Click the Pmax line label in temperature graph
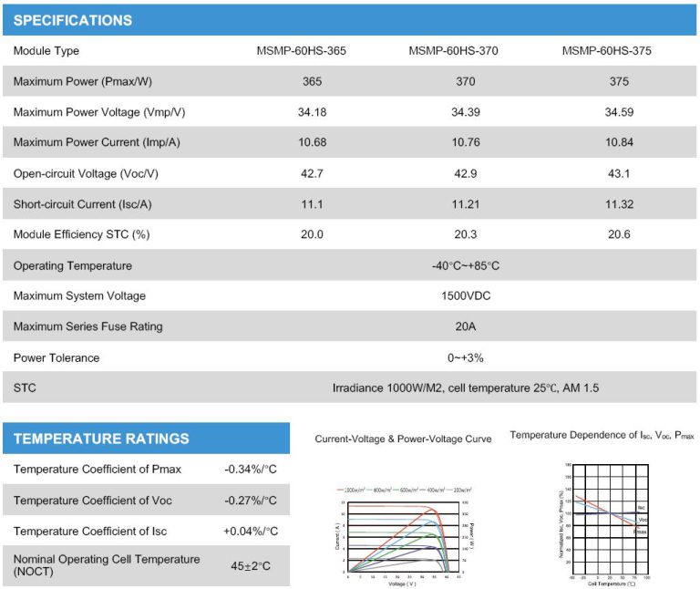 [x=641, y=532]
